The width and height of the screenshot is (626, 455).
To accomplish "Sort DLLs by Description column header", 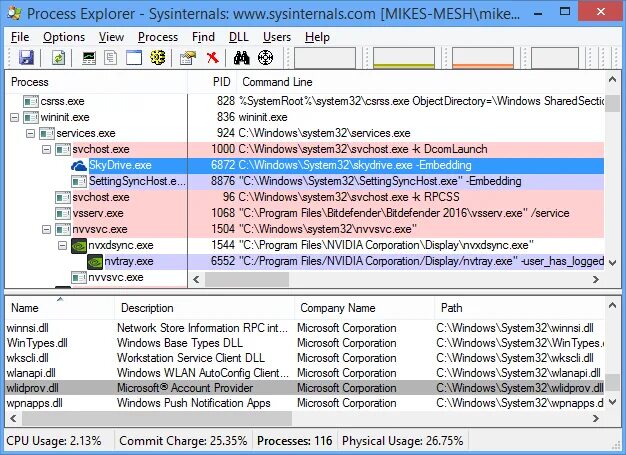I will (204, 308).
